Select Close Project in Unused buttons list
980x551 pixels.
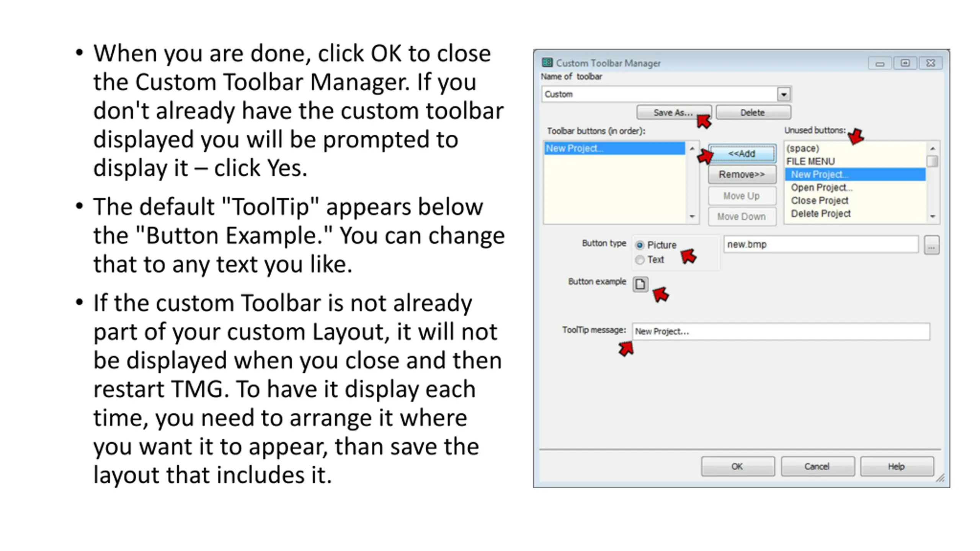click(x=855, y=201)
